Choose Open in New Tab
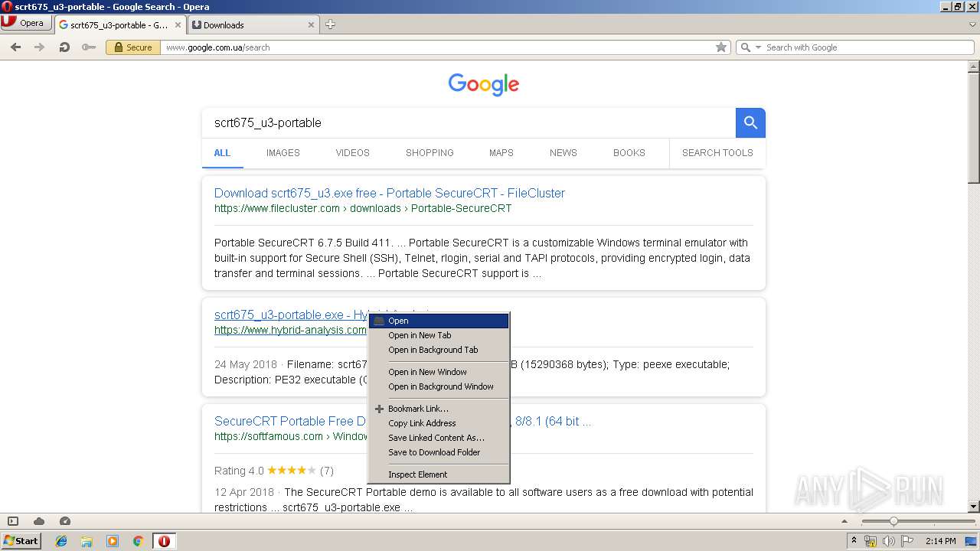This screenshot has height=551, width=980. click(x=439, y=335)
